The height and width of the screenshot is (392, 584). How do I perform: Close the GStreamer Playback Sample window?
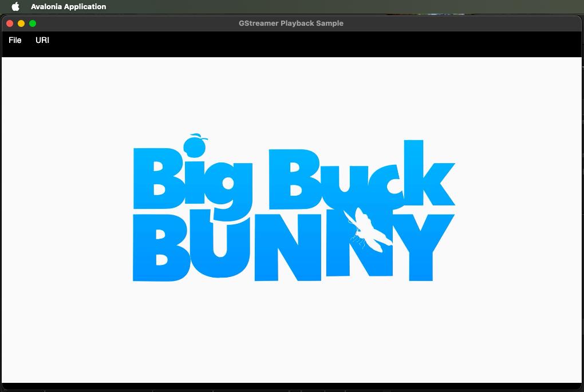click(x=10, y=23)
